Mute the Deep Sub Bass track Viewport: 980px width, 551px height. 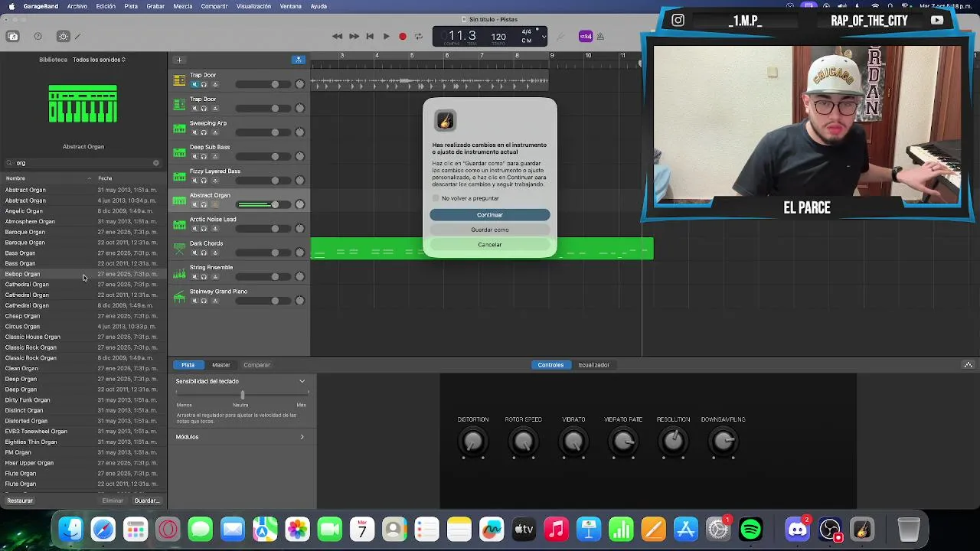(194, 156)
